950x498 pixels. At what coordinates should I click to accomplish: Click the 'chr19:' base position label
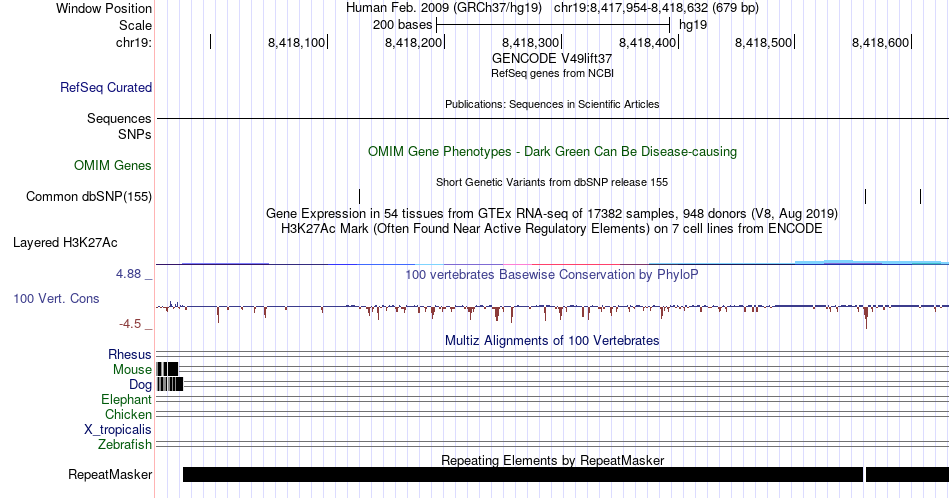click(x=134, y=42)
